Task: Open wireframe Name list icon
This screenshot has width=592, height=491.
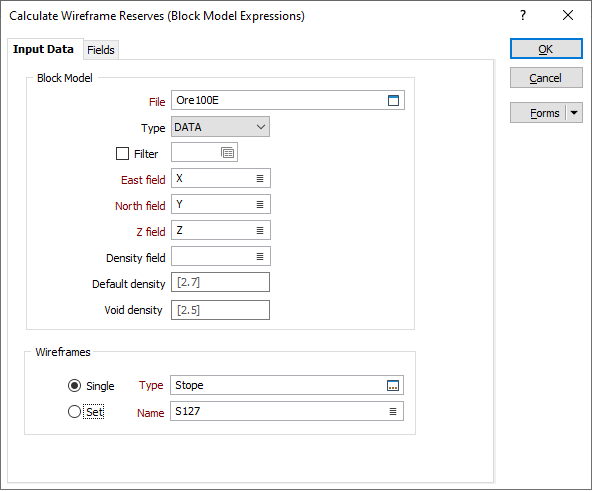Action: 393,411
